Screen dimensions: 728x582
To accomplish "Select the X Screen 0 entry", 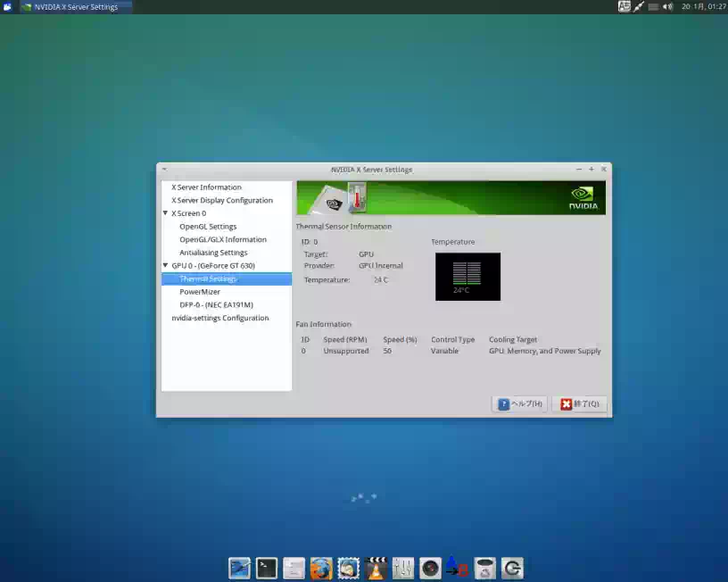I will click(x=188, y=213).
